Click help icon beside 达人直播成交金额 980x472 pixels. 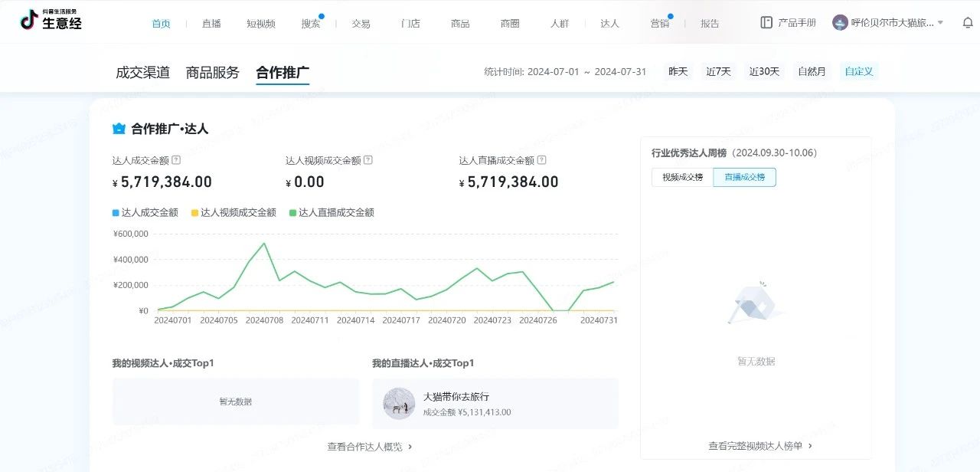542,160
